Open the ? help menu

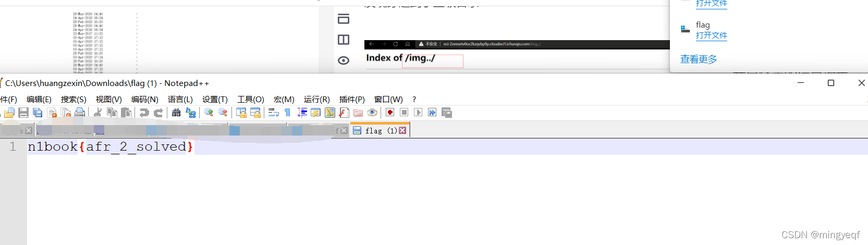[414, 99]
